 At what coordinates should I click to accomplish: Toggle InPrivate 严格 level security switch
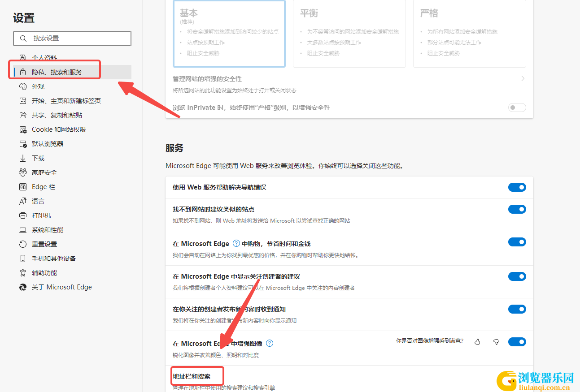click(x=517, y=108)
